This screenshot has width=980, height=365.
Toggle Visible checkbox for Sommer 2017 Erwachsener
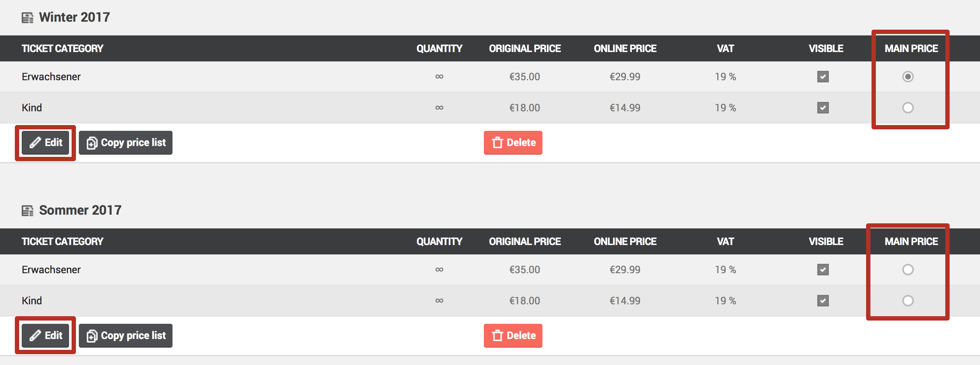coord(822,270)
